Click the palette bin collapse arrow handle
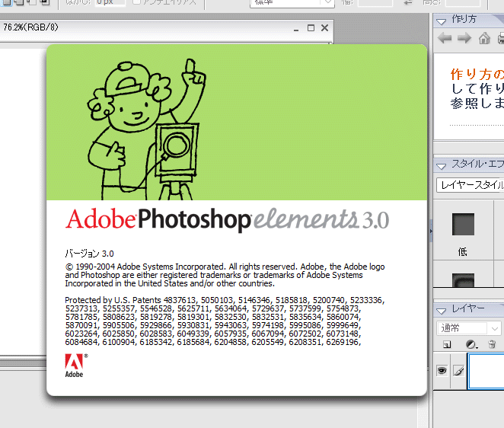 (431, 231)
